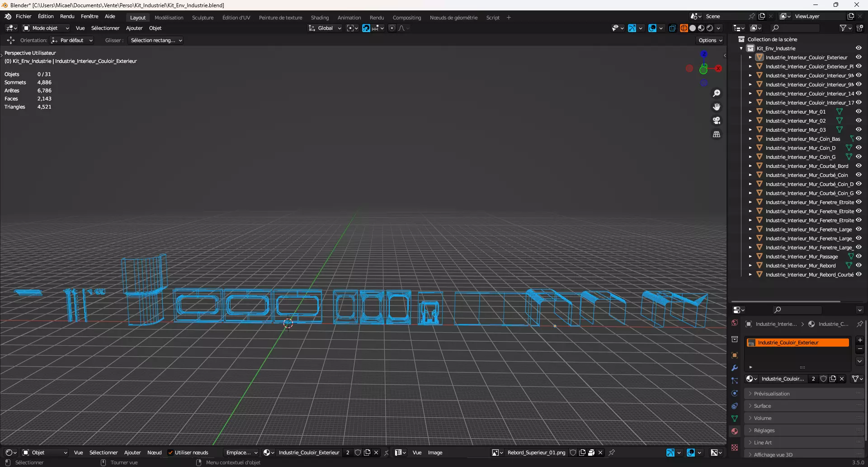The width and height of the screenshot is (868, 467).
Task: Select the Industrie_Couloir_Exterieur material slot
Action: point(797,343)
